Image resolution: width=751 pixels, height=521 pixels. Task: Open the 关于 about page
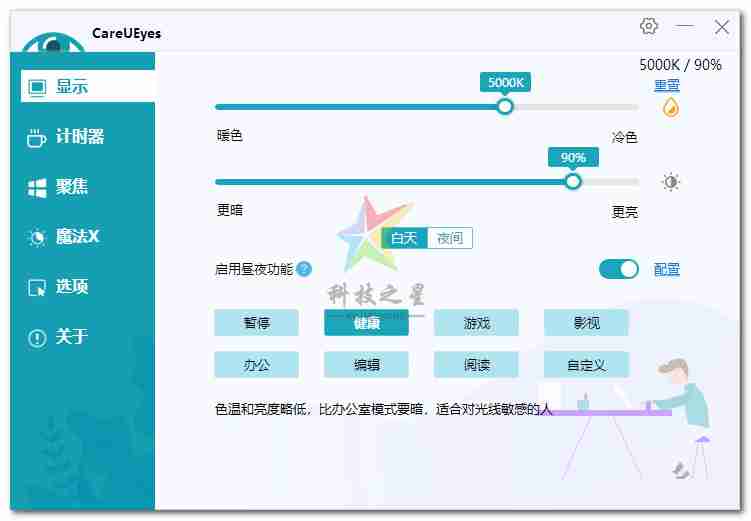59,337
